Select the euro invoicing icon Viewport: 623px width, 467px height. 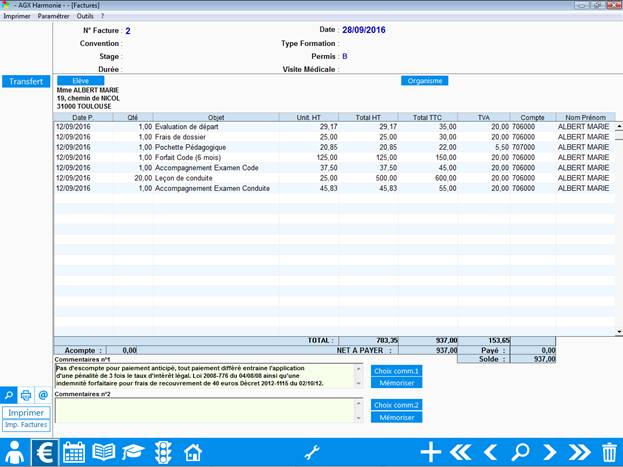[44, 452]
